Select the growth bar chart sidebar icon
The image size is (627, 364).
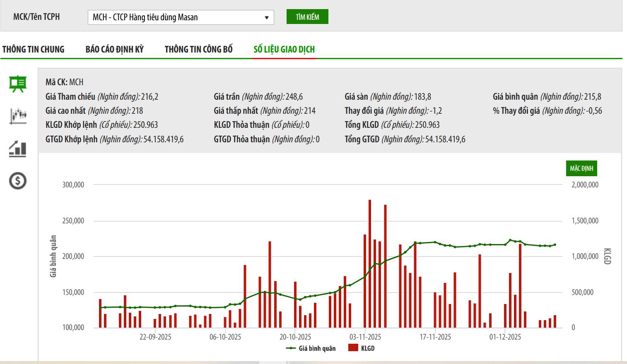[18, 148]
